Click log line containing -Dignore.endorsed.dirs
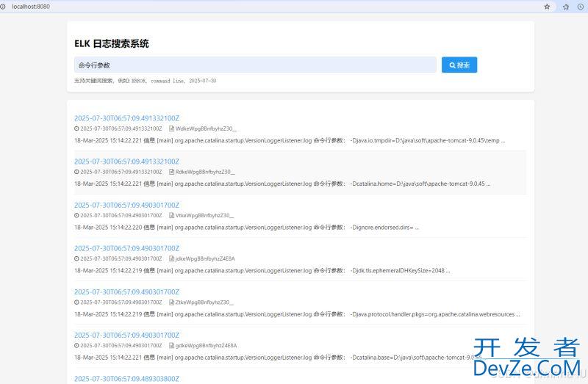Image resolution: width=588 pixels, height=384 pixels. 246,227
